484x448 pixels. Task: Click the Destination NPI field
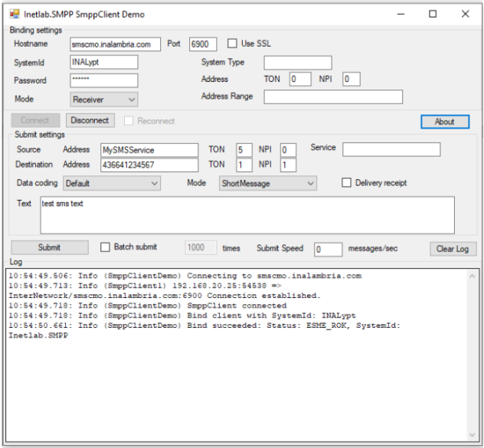pyautogui.click(x=288, y=165)
